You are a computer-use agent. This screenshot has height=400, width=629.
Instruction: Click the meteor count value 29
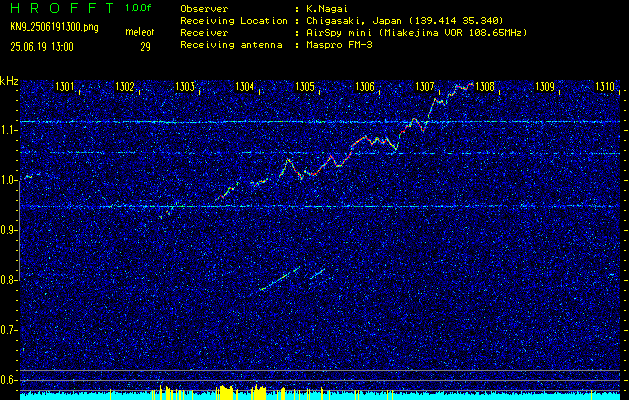(x=145, y=47)
